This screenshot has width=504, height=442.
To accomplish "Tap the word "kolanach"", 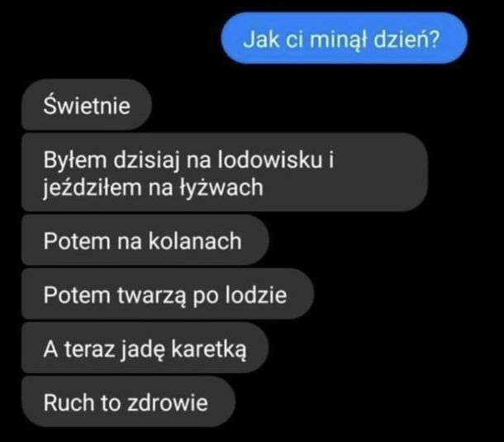I will click(x=195, y=240).
